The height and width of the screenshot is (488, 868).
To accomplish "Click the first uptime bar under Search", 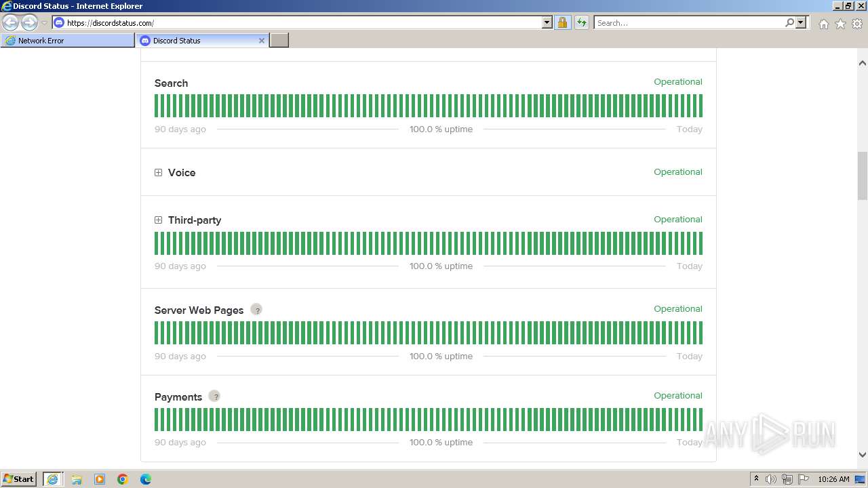I will click(x=157, y=106).
